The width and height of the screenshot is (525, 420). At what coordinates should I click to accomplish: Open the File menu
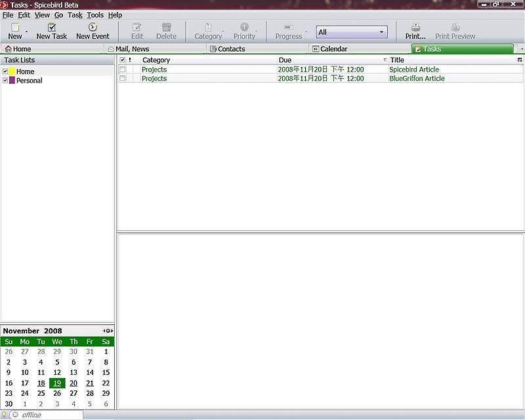tap(8, 15)
